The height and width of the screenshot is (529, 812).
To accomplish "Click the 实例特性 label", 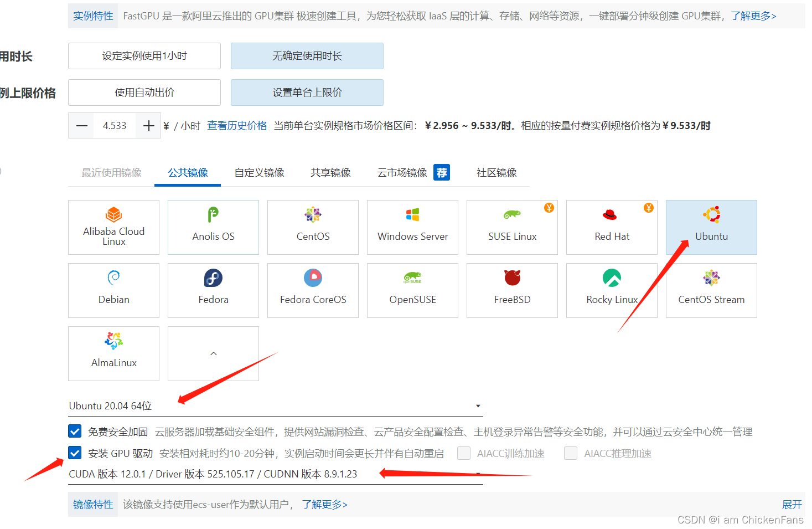I will coord(93,16).
